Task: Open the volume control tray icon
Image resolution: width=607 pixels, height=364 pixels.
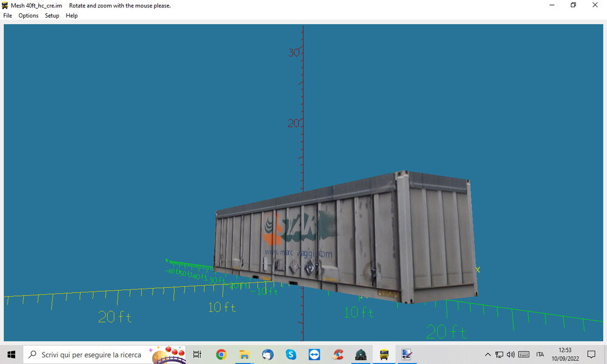Action: pyautogui.click(x=510, y=354)
